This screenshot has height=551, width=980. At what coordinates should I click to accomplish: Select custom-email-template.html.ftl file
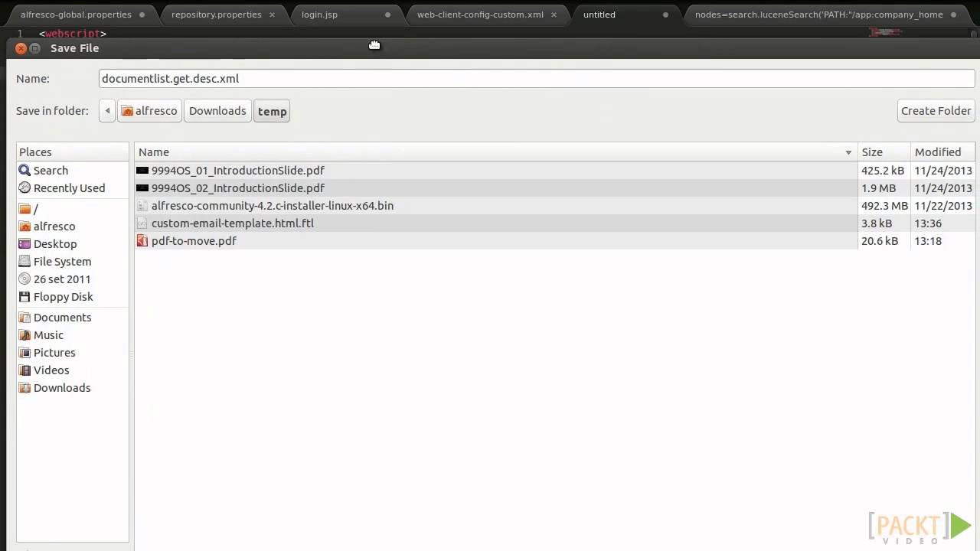click(x=233, y=223)
